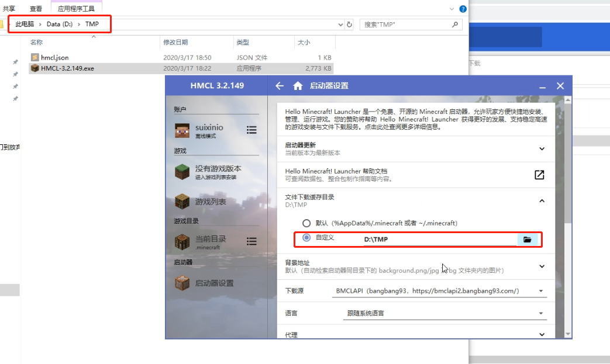
Task: Select hmcl.json file icon
Action: coord(35,57)
